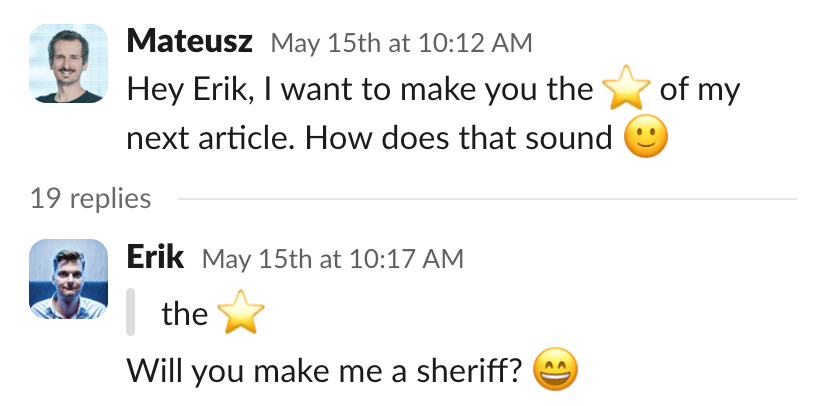
Task: Click the '19 replies' thread label
Action: click(90, 198)
